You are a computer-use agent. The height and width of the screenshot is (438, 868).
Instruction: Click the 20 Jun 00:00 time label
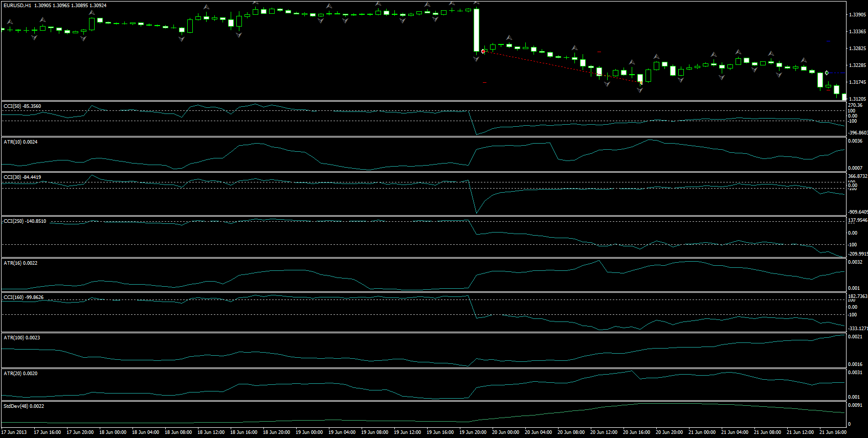coord(506,432)
